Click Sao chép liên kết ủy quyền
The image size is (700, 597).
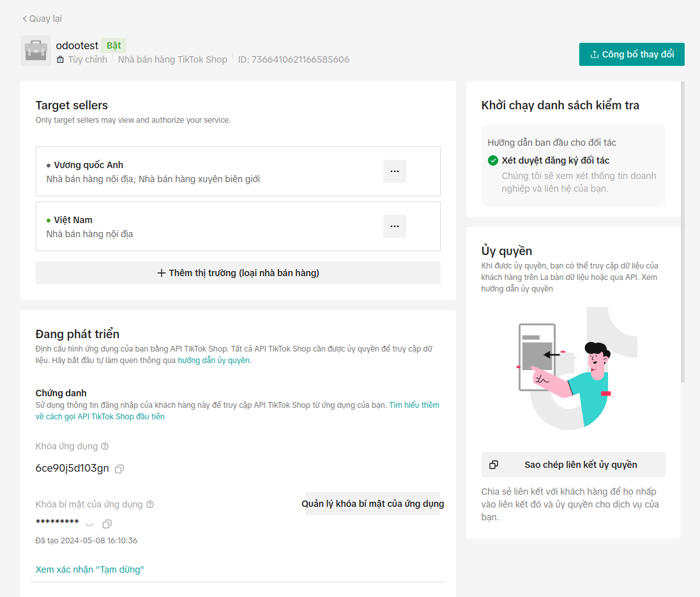[x=573, y=465]
